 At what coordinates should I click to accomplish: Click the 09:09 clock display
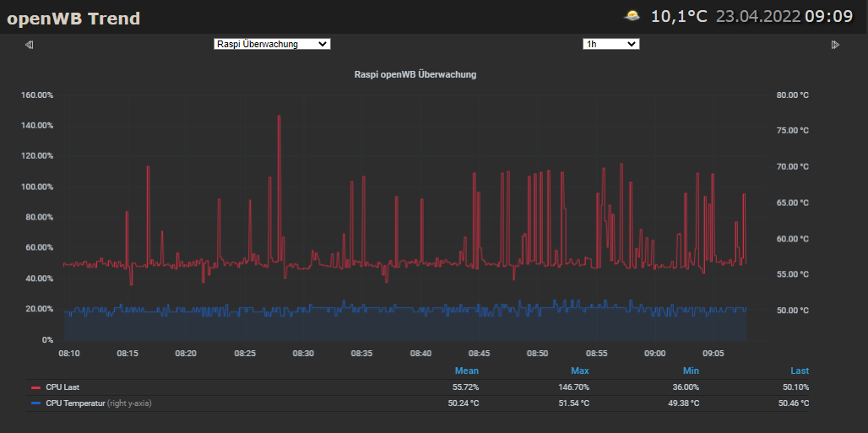(828, 16)
